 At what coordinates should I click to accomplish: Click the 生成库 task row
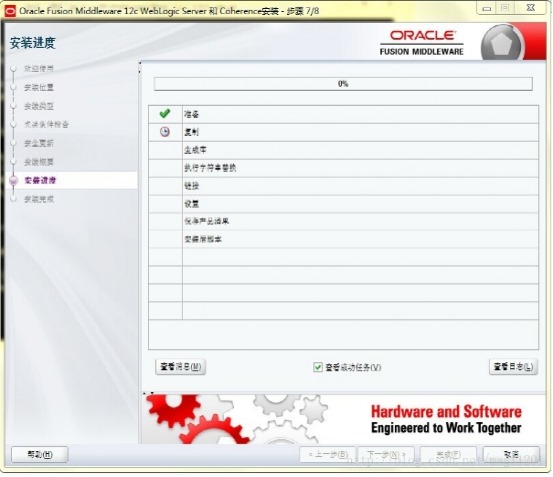pos(344,150)
